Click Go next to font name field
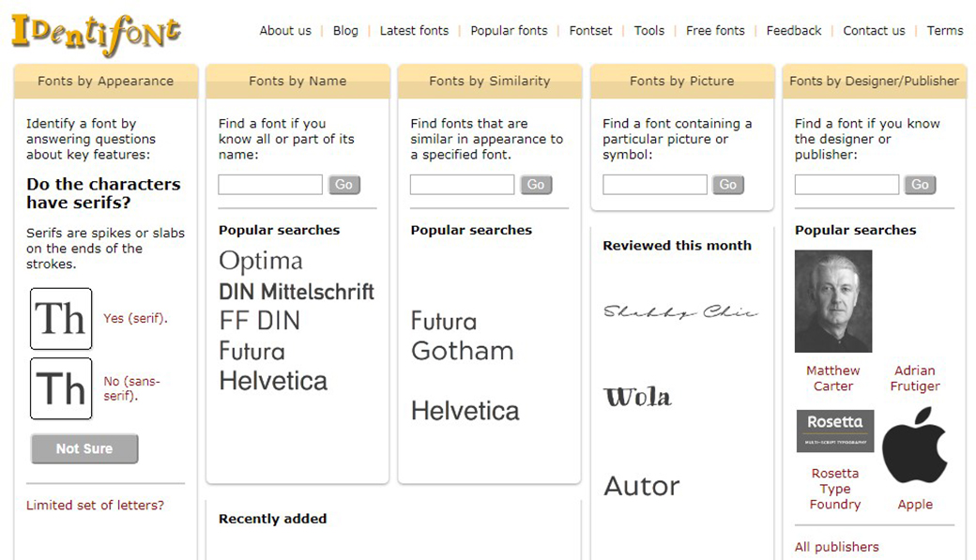 (x=343, y=185)
